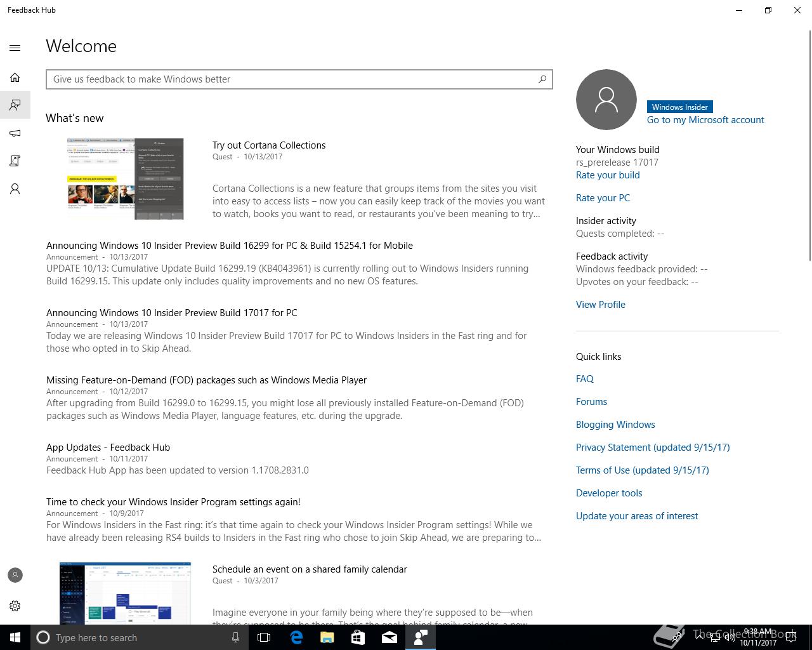Open Build 16299 announcement title
Viewport: 812px width, 650px height.
[x=230, y=246]
